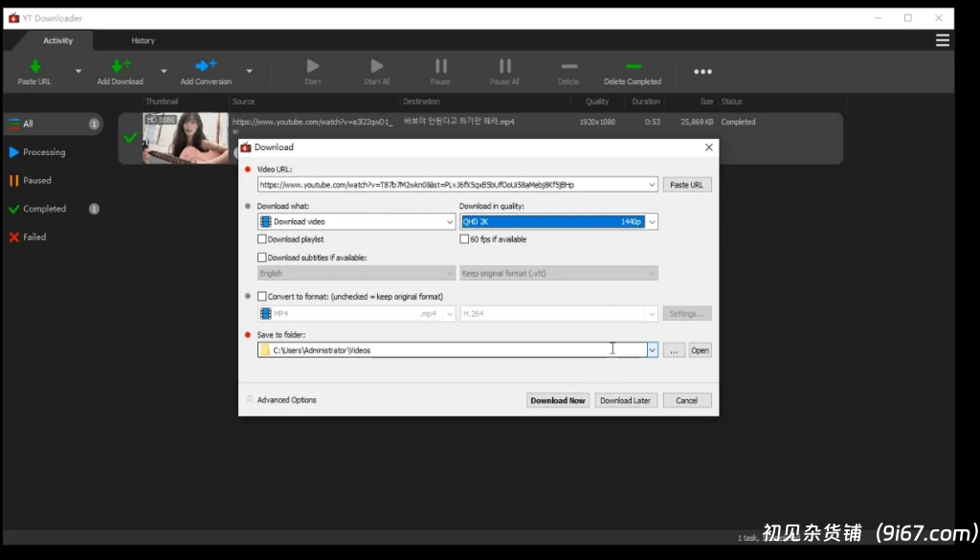Expand the Advanced Options section
The image size is (980, 560).
[281, 400]
